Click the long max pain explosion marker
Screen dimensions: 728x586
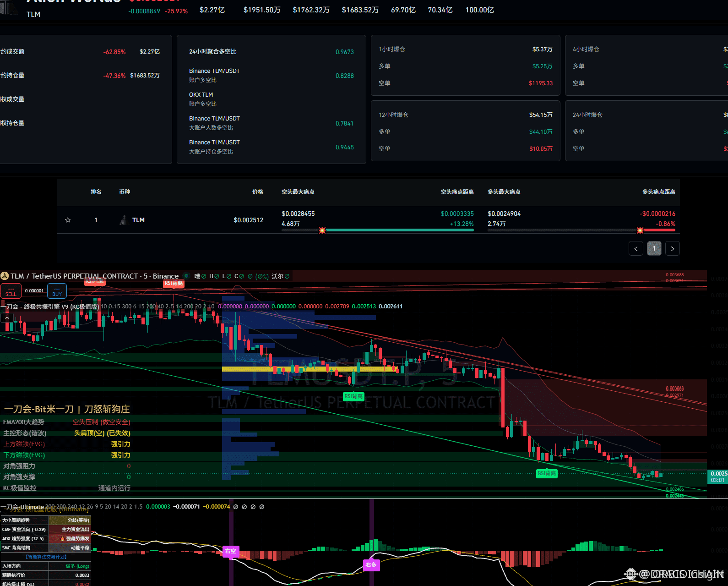point(640,230)
